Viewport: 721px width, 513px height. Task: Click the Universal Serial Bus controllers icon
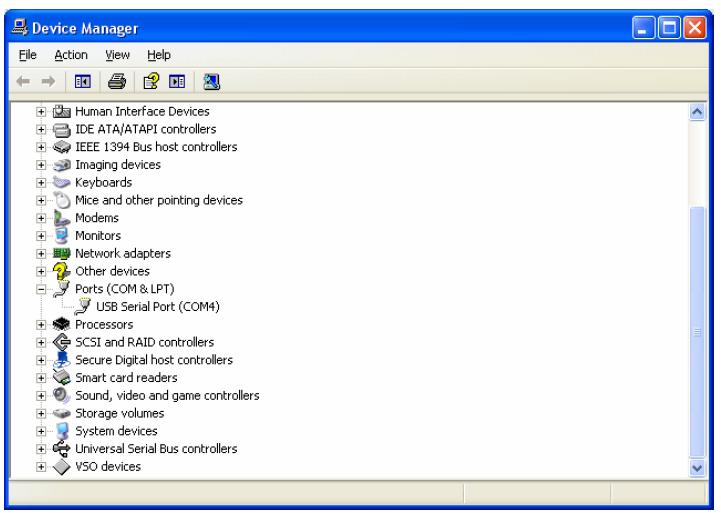(62, 449)
